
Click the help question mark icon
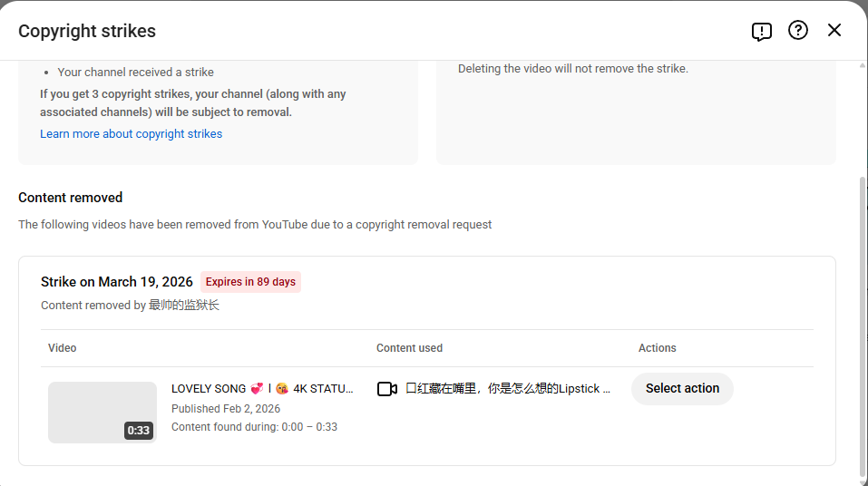[x=797, y=31]
